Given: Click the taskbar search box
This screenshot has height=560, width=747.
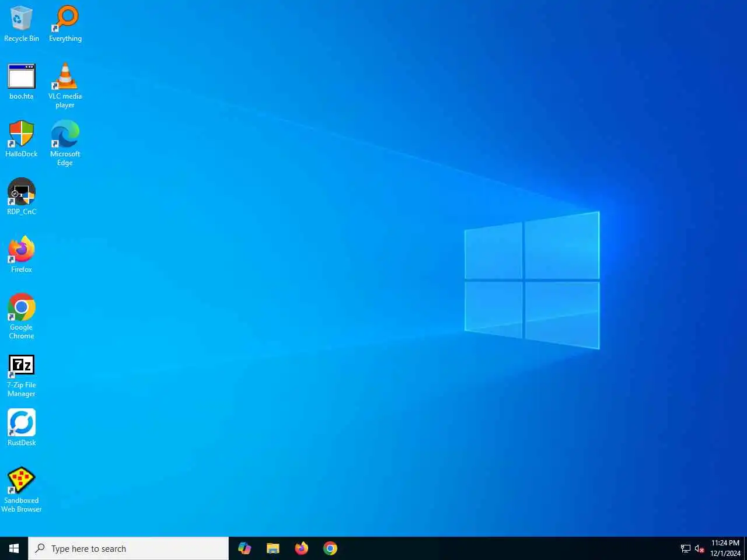Looking at the screenshot, I should (128, 548).
